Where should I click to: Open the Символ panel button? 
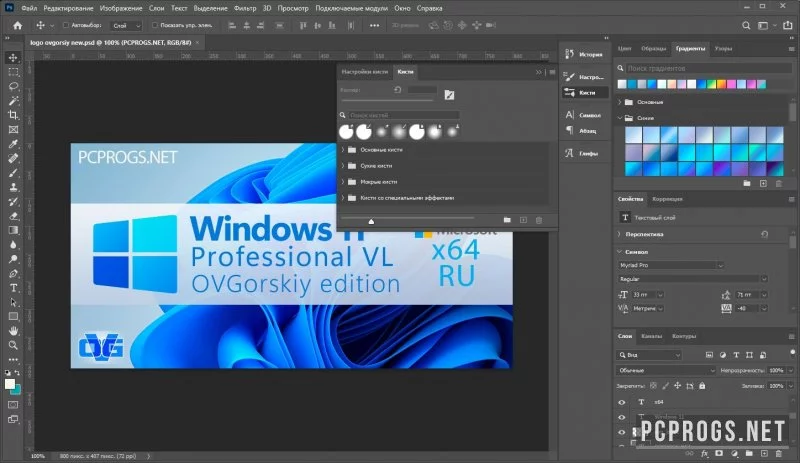(585, 115)
